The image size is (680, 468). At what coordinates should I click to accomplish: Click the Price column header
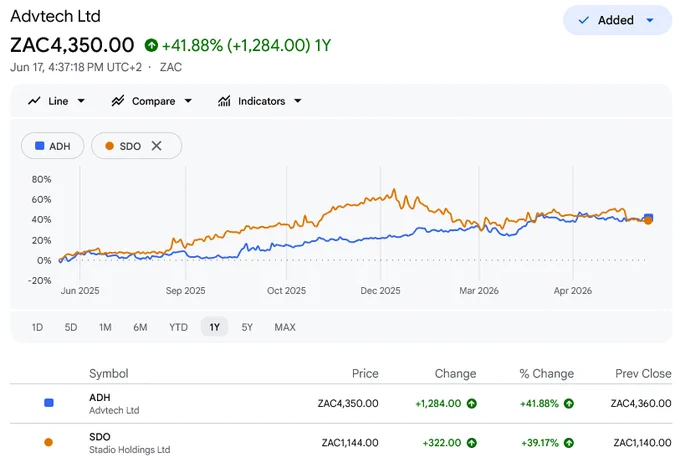pyautogui.click(x=365, y=373)
